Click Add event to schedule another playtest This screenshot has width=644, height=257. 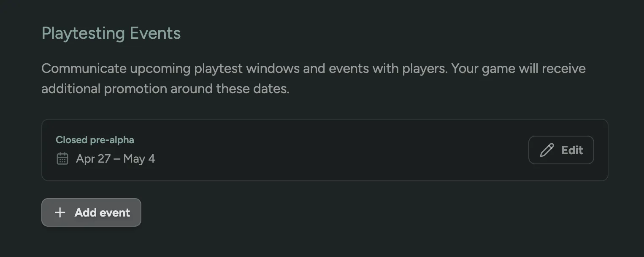pyautogui.click(x=91, y=212)
